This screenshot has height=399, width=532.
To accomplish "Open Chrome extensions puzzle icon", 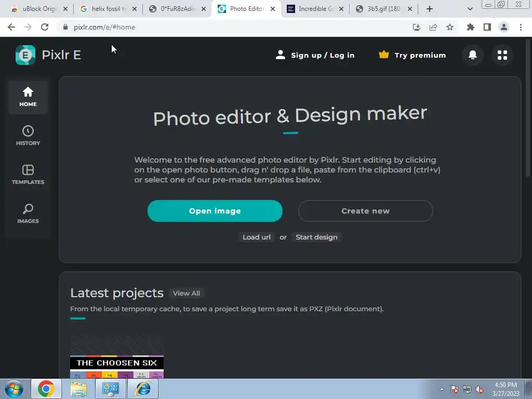I will [471, 27].
